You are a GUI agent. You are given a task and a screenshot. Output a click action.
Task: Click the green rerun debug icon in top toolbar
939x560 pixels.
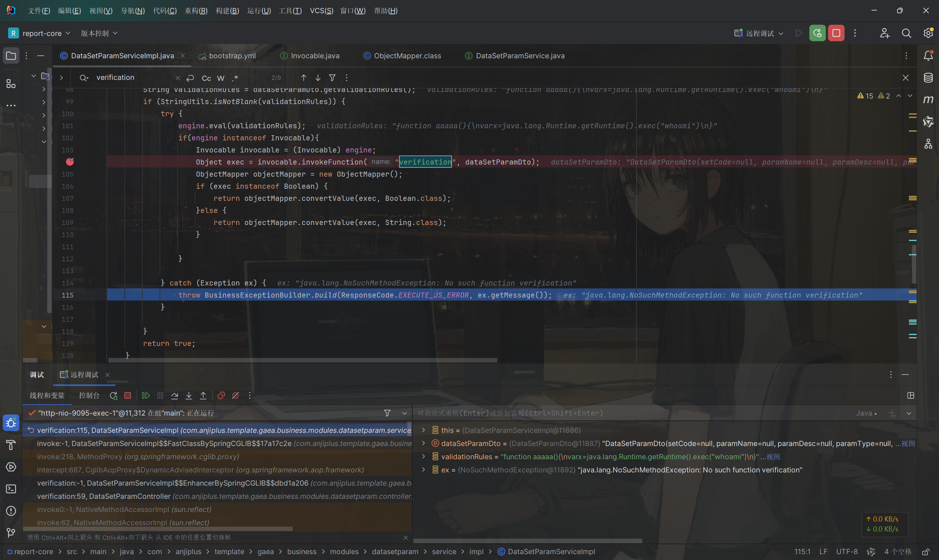[x=817, y=33]
